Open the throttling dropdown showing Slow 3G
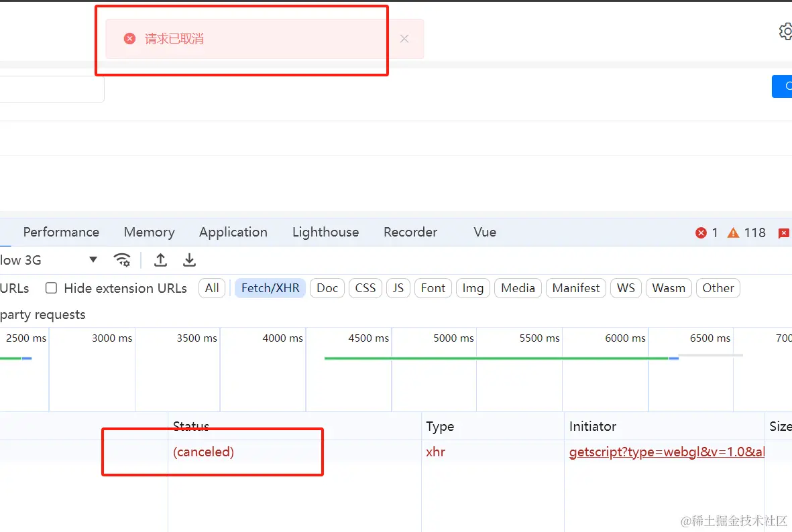 pyautogui.click(x=49, y=260)
